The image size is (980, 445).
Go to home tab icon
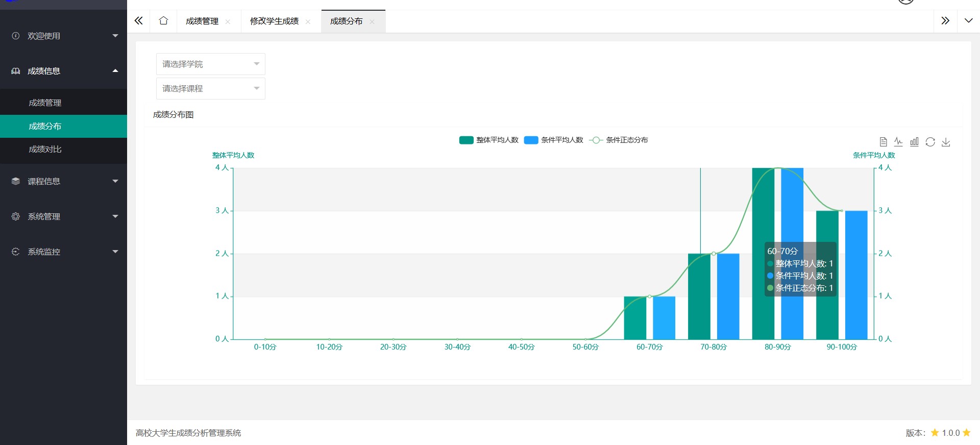[163, 21]
